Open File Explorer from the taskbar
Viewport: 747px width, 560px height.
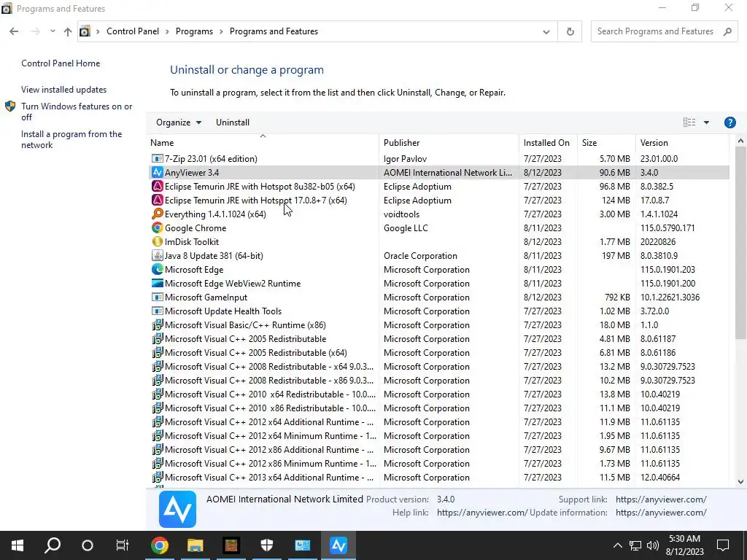click(195, 545)
